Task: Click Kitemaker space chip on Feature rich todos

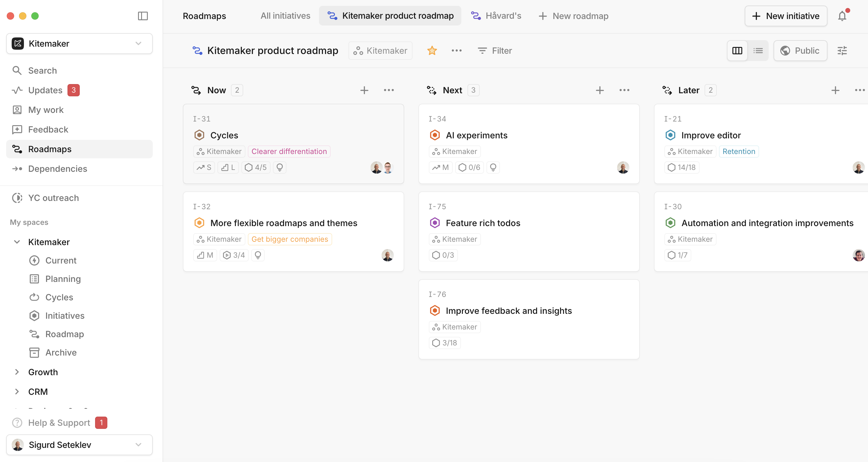Action: point(454,239)
